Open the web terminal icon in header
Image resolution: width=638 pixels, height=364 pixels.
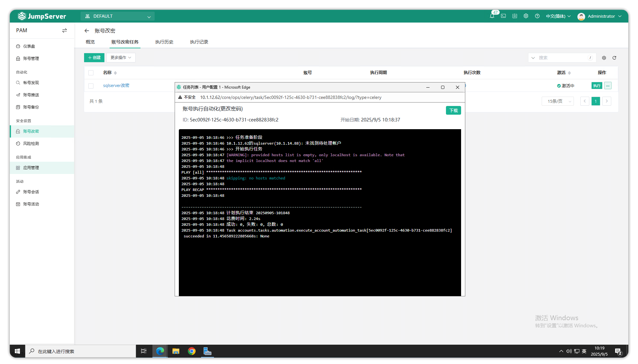click(503, 16)
